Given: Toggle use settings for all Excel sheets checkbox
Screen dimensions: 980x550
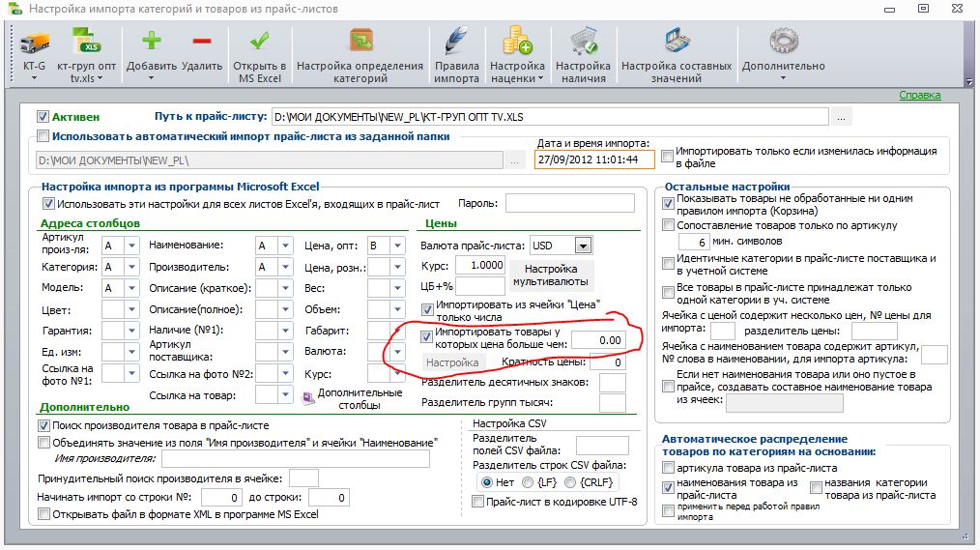Looking at the screenshot, I should point(48,204).
